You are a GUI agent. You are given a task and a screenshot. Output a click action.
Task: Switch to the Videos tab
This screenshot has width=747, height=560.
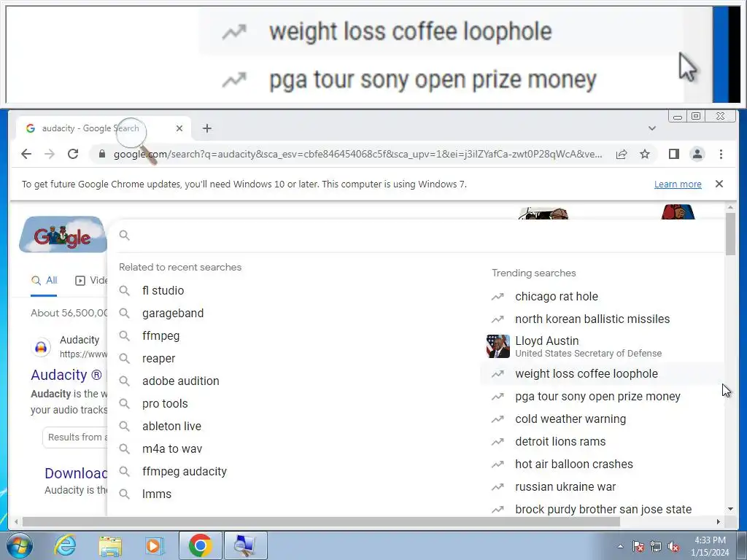(x=91, y=281)
